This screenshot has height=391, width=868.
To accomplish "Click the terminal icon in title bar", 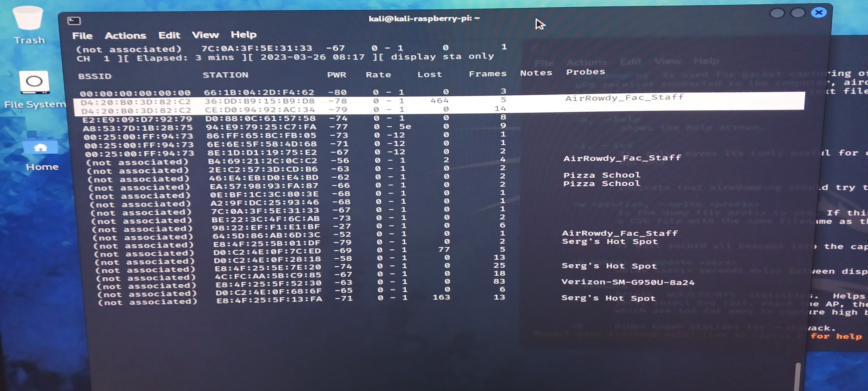I will pos(74,21).
